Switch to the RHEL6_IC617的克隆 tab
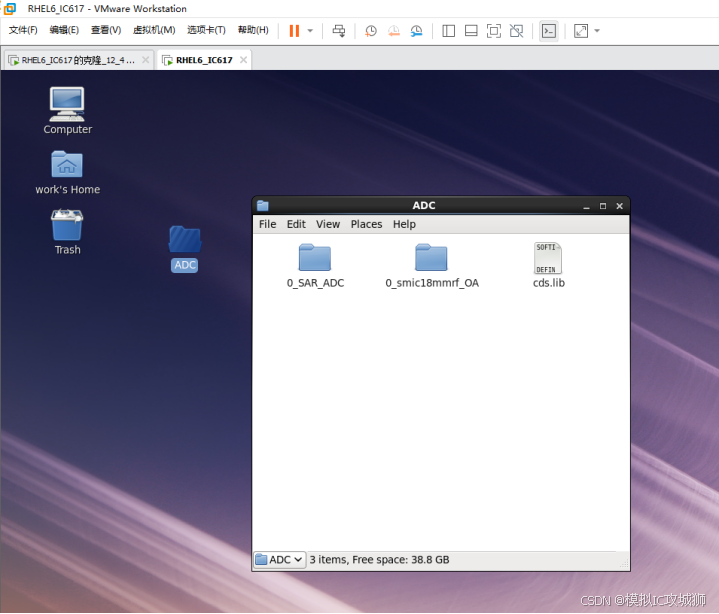 tap(78, 60)
